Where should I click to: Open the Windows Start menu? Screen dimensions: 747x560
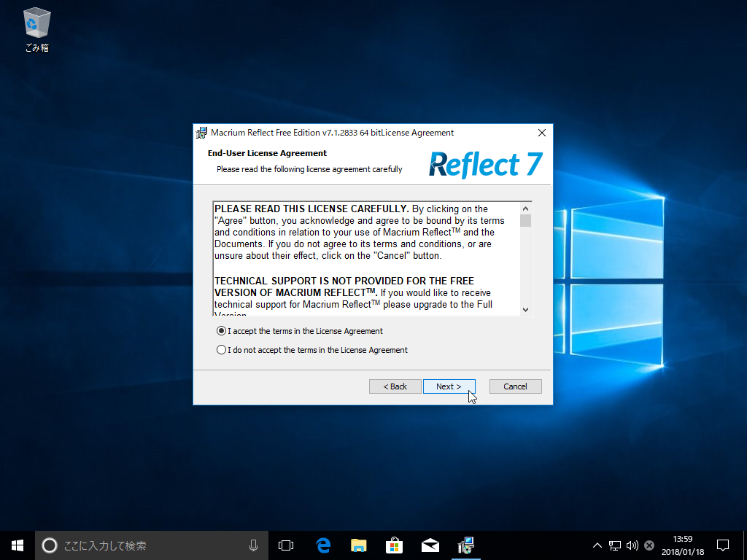[18, 545]
